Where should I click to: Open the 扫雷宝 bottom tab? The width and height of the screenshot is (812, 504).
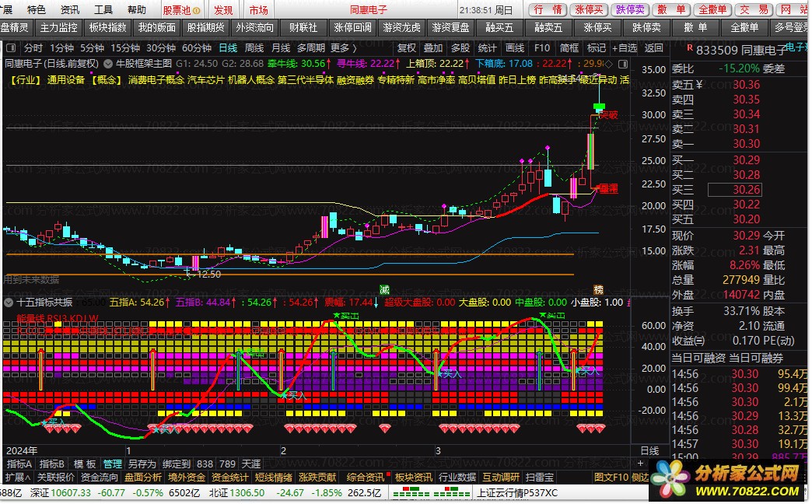click(x=539, y=478)
